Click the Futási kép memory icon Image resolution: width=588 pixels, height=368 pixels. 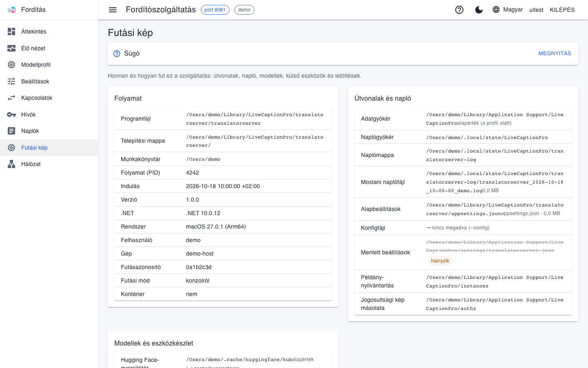click(x=11, y=148)
